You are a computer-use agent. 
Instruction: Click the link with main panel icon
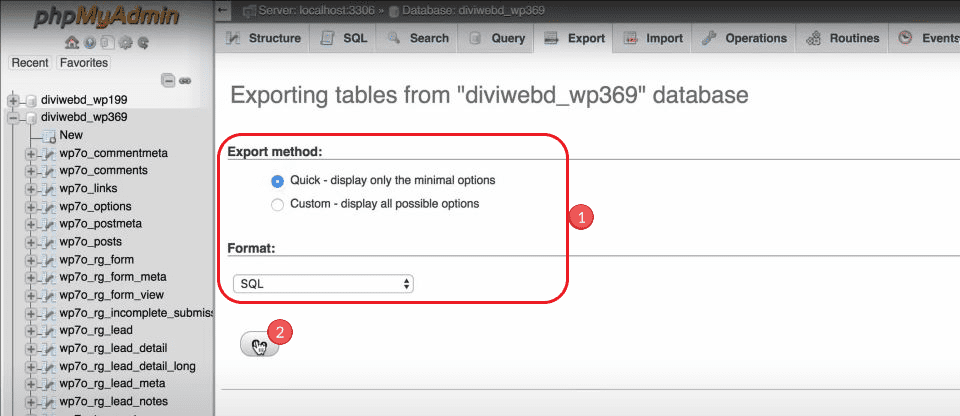(x=185, y=80)
